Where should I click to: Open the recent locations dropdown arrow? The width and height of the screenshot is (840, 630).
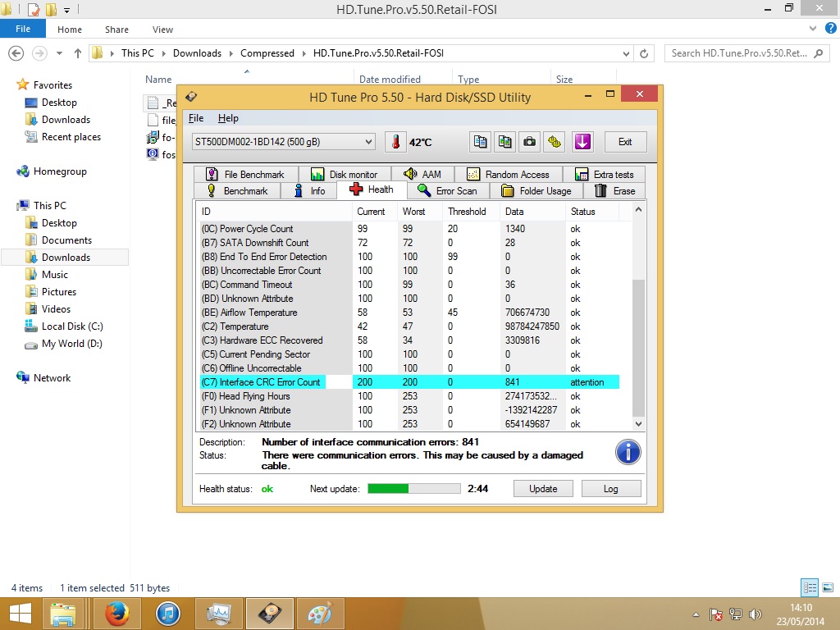click(59, 53)
